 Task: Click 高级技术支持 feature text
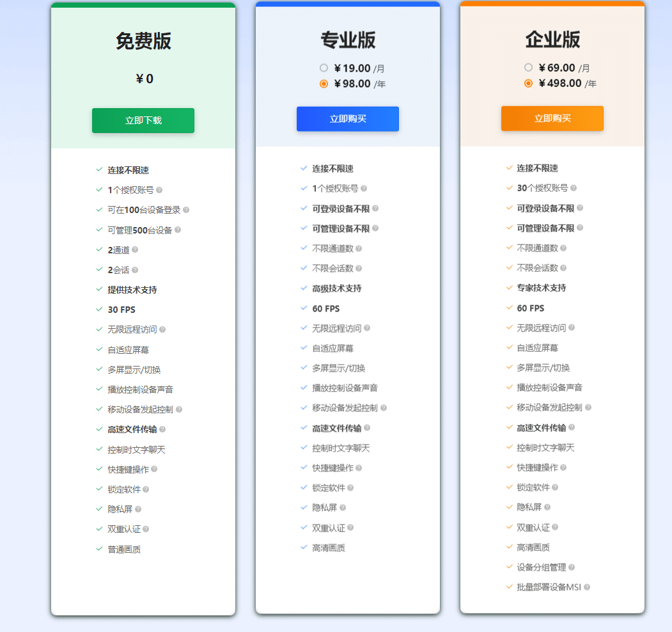pyautogui.click(x=337, y=288)
